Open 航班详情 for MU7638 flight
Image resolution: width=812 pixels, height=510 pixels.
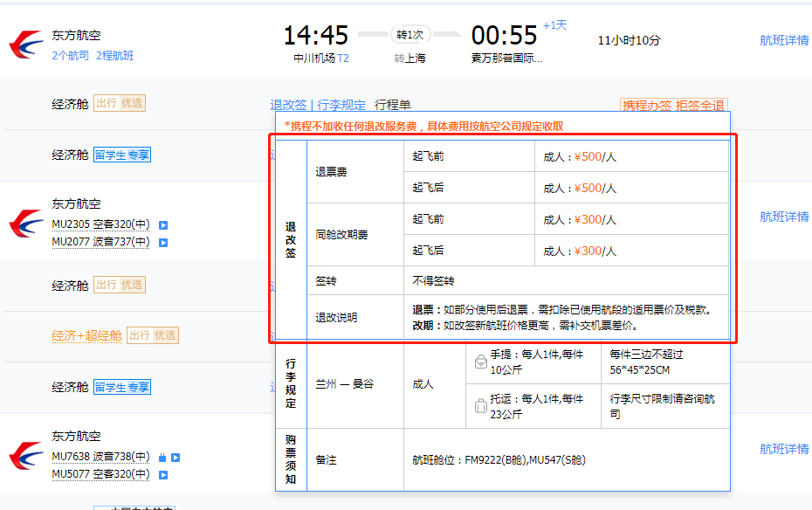pyautogui.click(x=784, y=449)
